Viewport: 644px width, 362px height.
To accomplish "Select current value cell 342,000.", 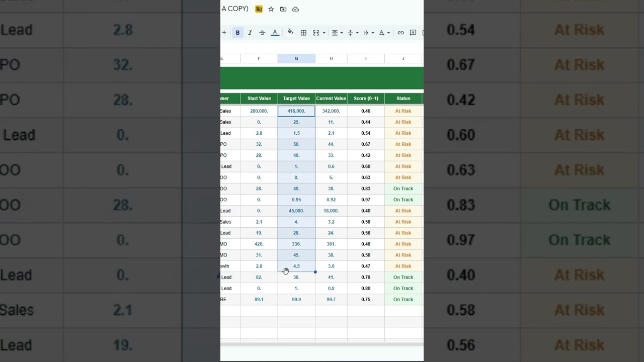I will 331,111.
